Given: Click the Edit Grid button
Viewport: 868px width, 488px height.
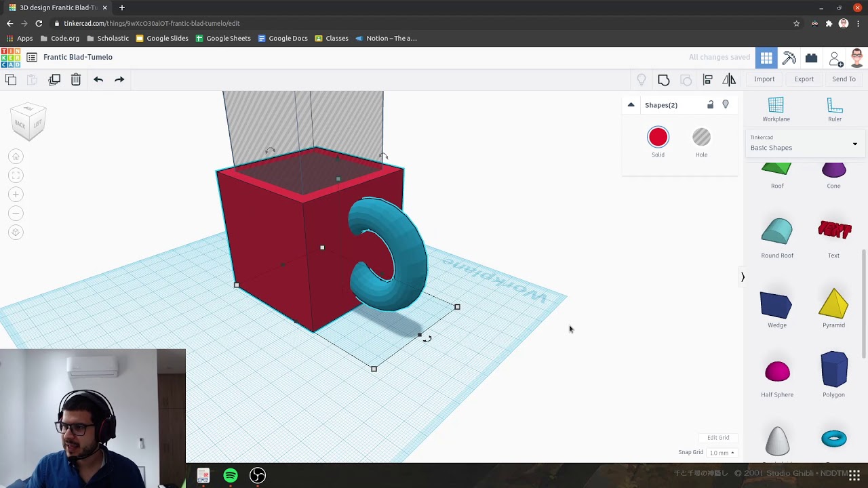Looking at the screenshot, I should 718,438.
